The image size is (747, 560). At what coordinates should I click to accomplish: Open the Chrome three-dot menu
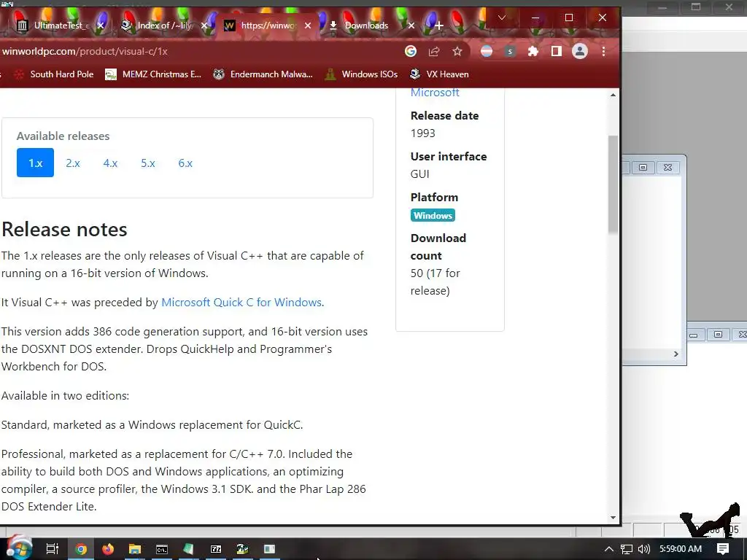tap(603, 52)
